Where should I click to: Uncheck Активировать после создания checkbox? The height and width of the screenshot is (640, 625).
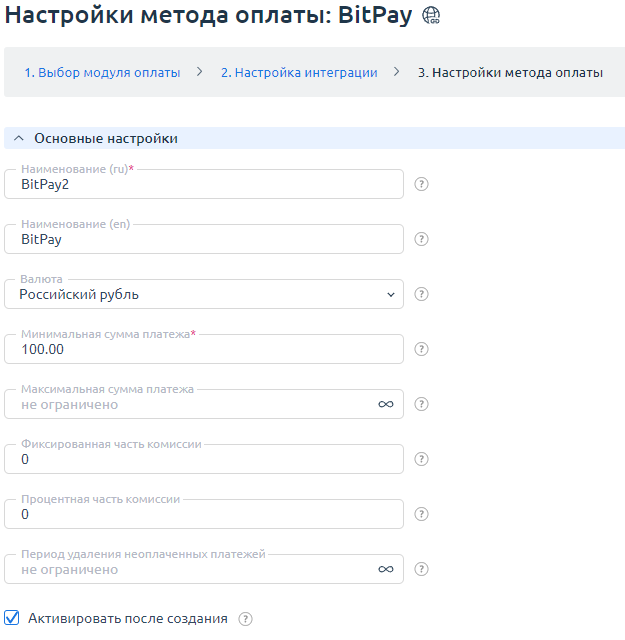click(12, 618)
